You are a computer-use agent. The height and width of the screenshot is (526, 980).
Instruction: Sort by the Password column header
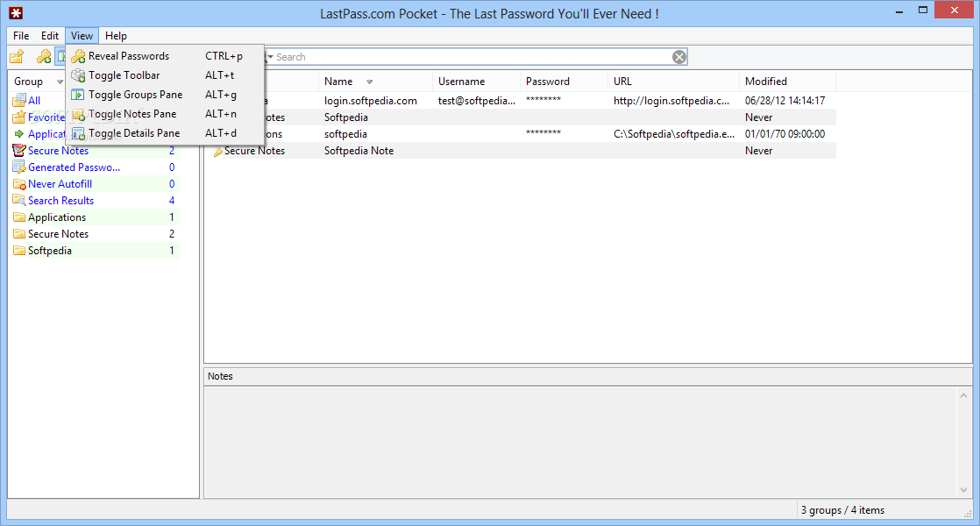pyautogui.click(x=564, y=82)
